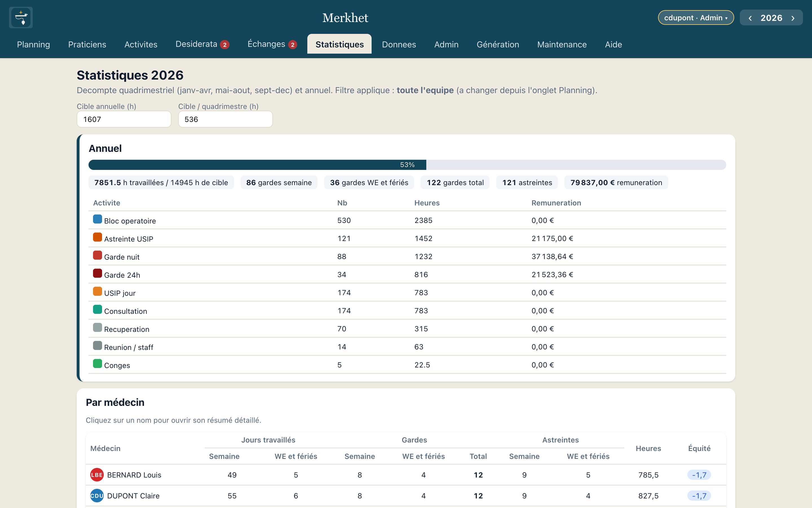The width and height of the screenshot is (812, 508).
Task: Click the -1,7 équité badge for BERNARD Louis
Action: pyautogui.click(x=699, y=475)
